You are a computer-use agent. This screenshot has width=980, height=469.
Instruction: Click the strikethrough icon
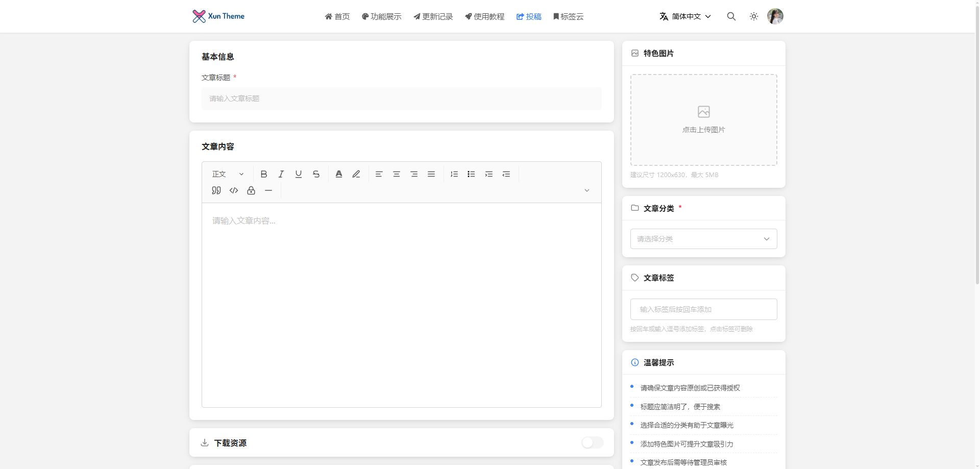coord(316,174)
